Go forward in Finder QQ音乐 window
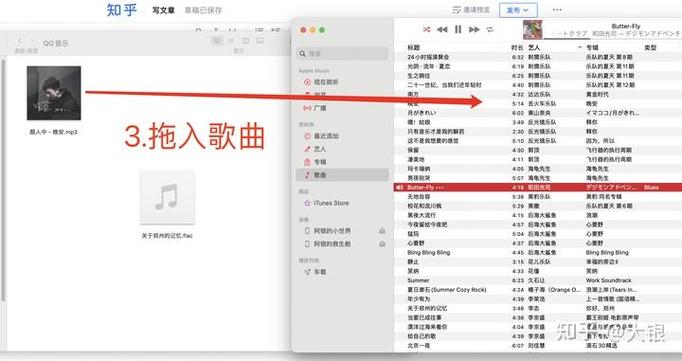This screenshot has width=682, height=361. coord(31,41)
